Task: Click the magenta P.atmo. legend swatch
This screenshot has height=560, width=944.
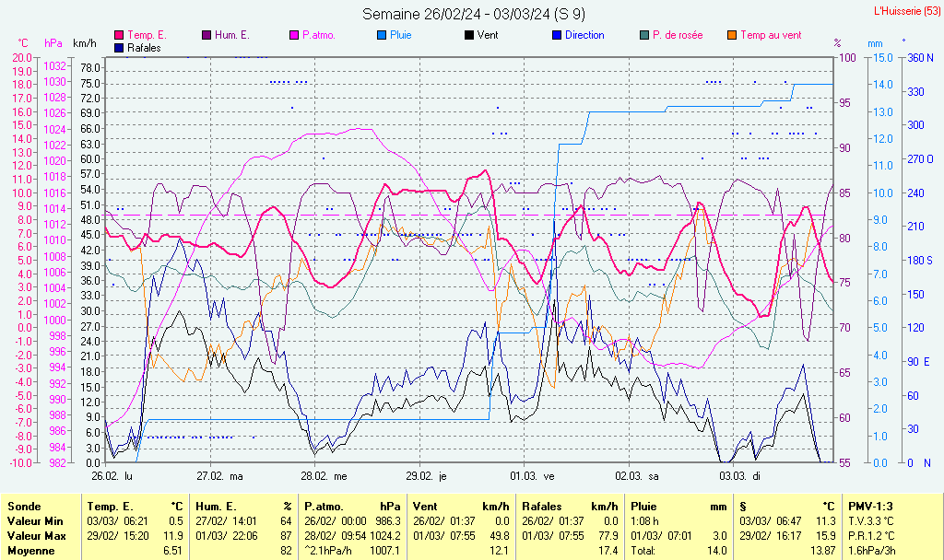Action: click(x=294, y=35)
